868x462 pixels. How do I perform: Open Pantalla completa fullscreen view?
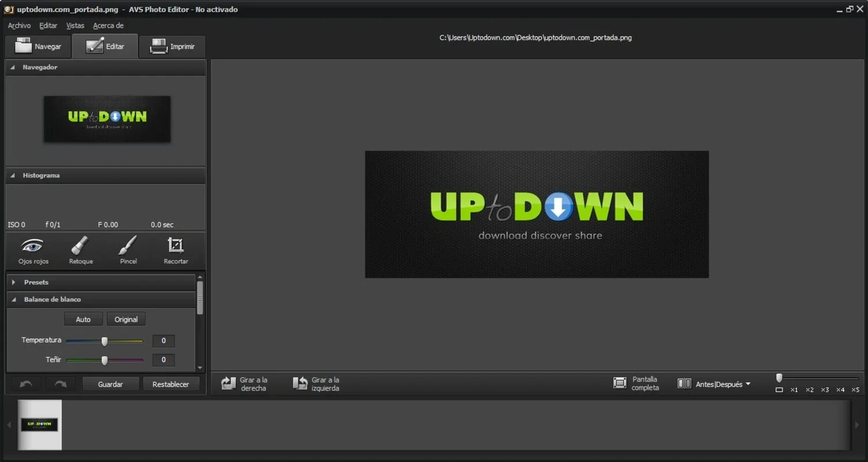[636, 383]
